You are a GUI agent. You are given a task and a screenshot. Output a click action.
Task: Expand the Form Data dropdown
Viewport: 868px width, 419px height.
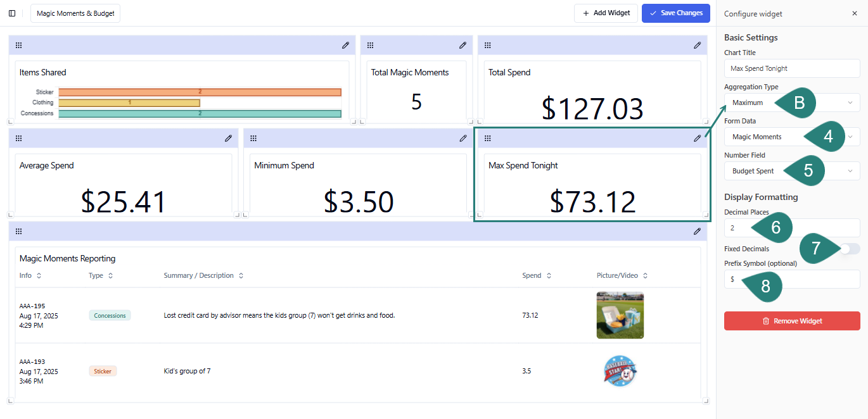[x=850, y=137]
